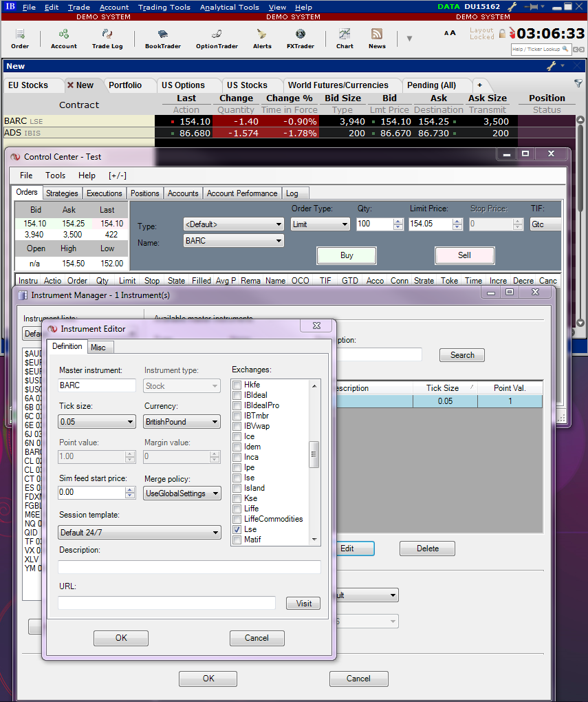Open the Chart tool
Image resolution: width=588 pixels, height=702 pixels.
[345, 39]
